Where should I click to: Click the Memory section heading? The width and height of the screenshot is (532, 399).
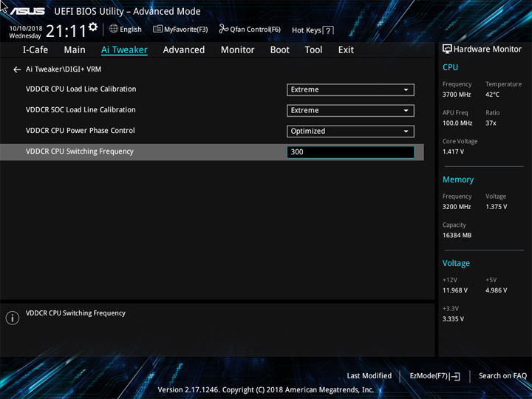[x=458, y=180]
